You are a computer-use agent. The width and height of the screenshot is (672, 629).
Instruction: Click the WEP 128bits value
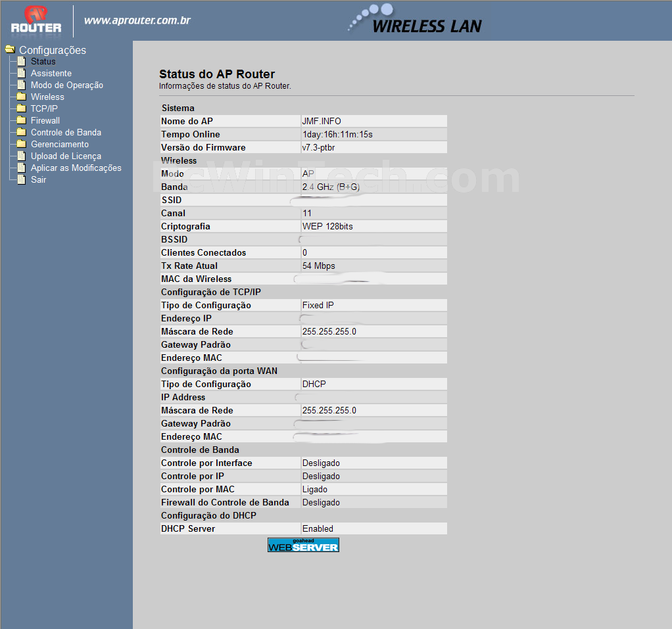[x=327, y=226]
